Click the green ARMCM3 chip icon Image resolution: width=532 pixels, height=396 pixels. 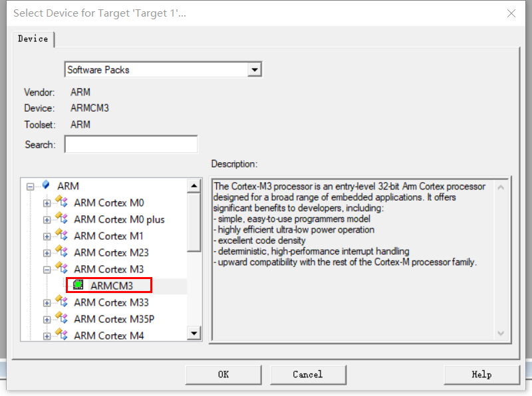[x=78, y=285]
